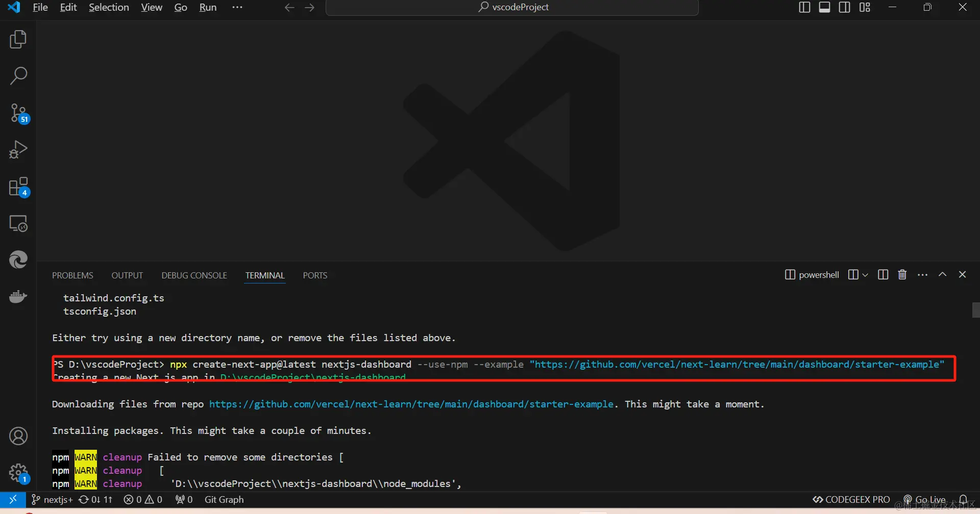Open the Run menu
The width and height of the screenshot is (980, 514).
coord(208,7)
